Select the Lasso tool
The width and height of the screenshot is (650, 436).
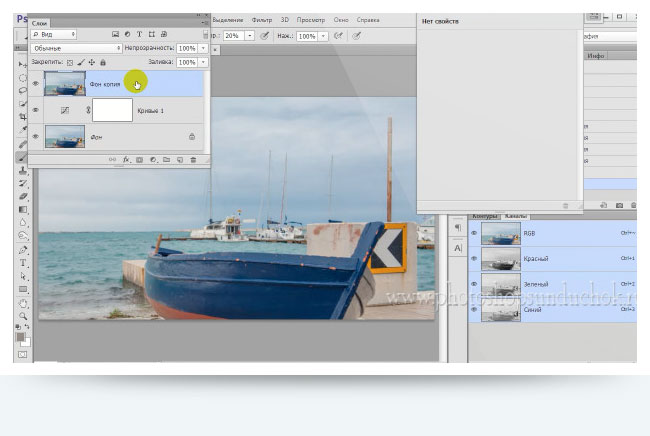point(23,91)
